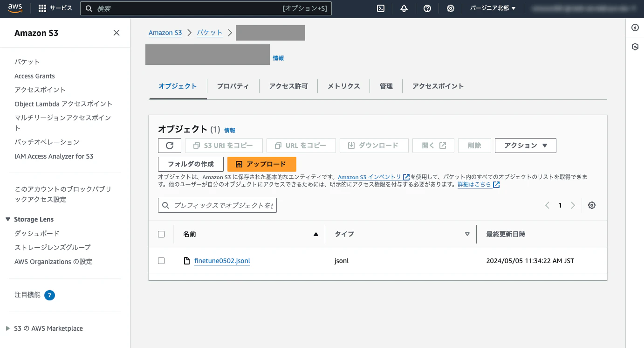Open バッチオペレーション sidebar item
The image size is (644, 348).
47,142
